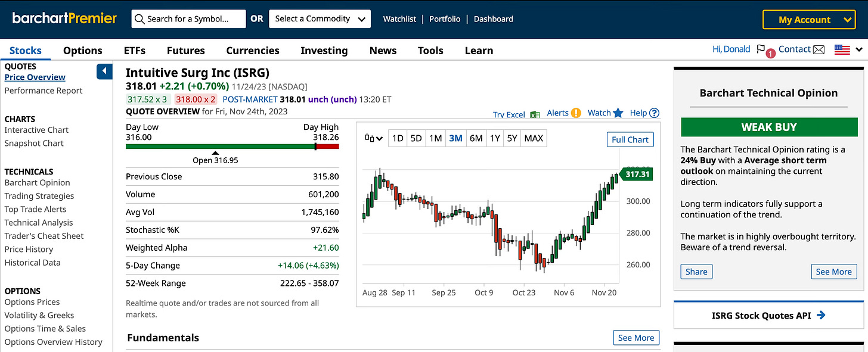Open the Learn tab
Viewport: 868px width, 352px height.
[479, 50]
